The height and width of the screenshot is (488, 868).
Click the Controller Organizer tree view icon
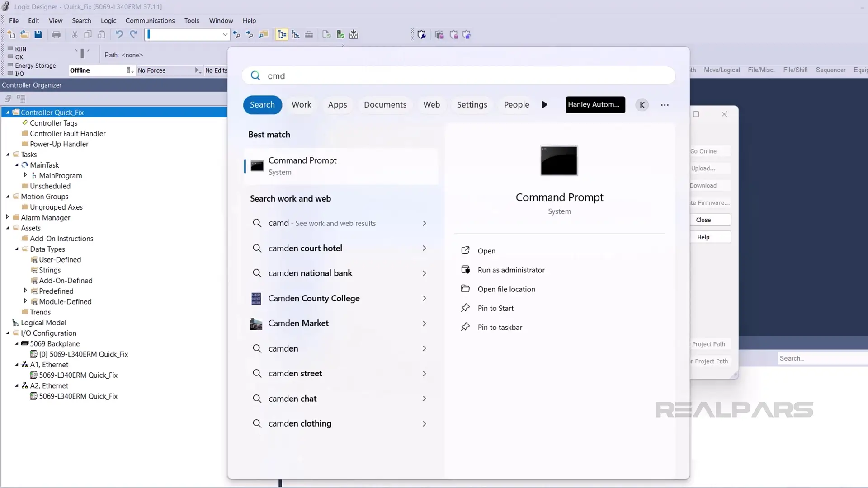(x=21, y=99)
